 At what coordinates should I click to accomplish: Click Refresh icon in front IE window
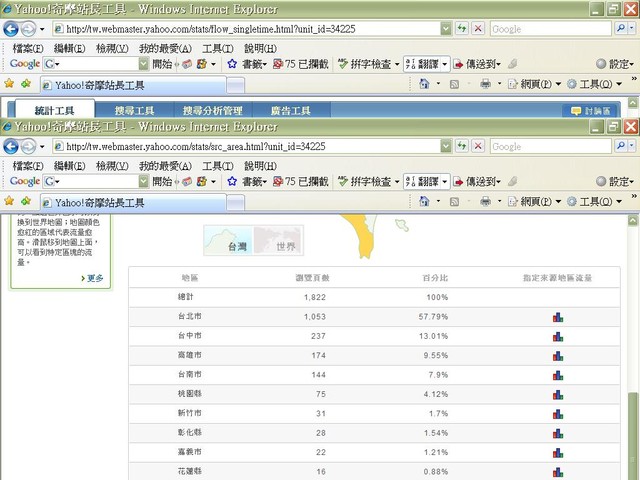click(462, 146)
